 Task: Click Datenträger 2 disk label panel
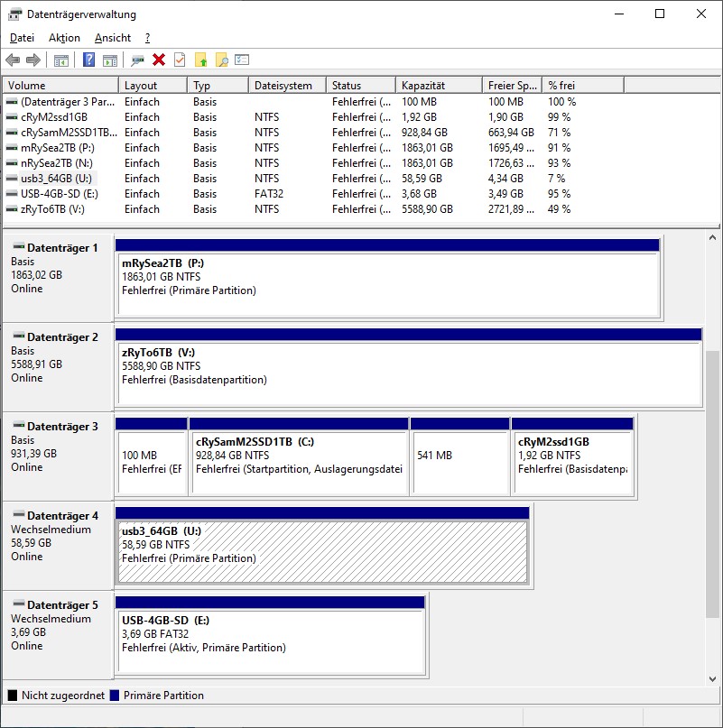coord(58,366)
